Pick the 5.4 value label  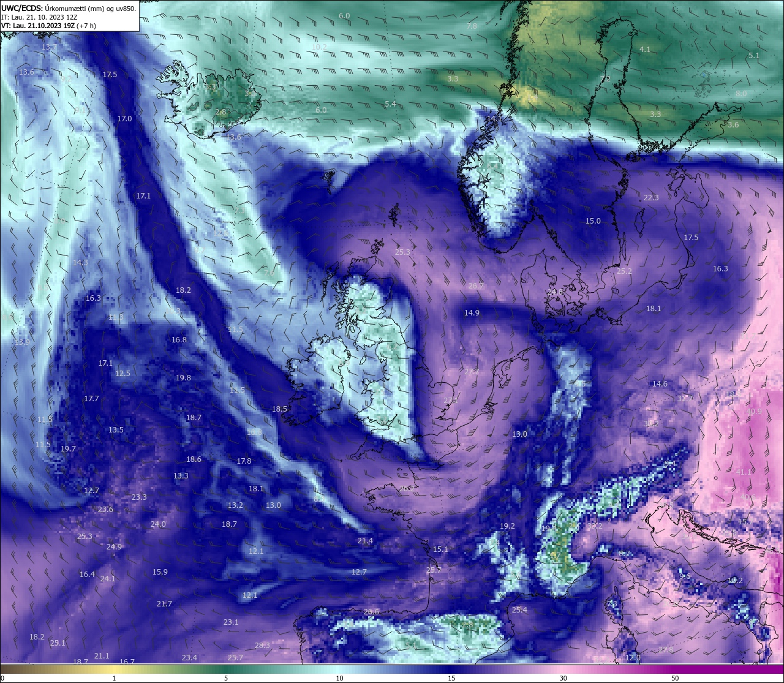pos(390,104)
